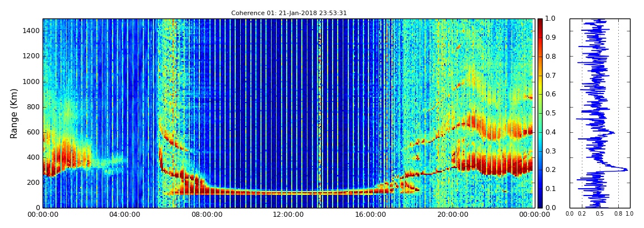
Task: Click the 1000 range axis tick label
Action: 32,81
